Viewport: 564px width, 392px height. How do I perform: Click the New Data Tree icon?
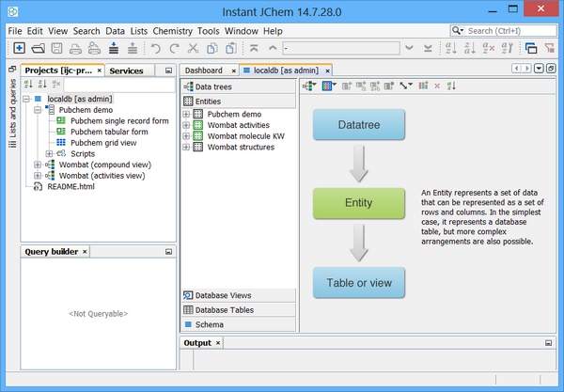click(309, 86)
